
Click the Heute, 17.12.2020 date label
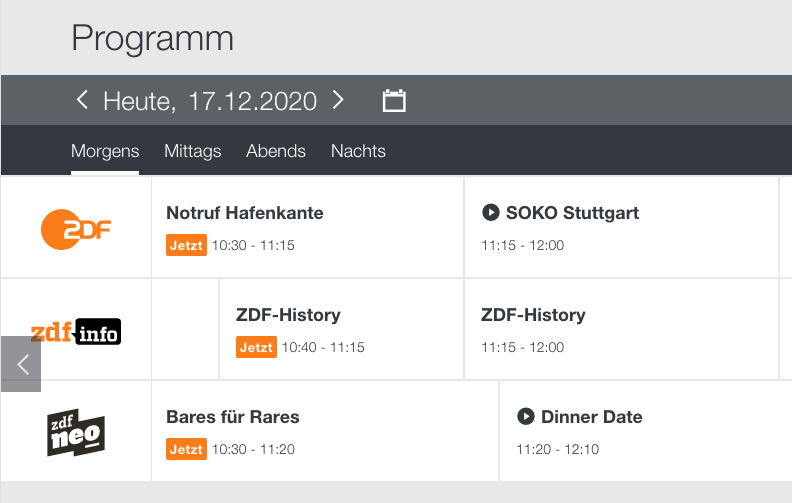pos(210,101)
